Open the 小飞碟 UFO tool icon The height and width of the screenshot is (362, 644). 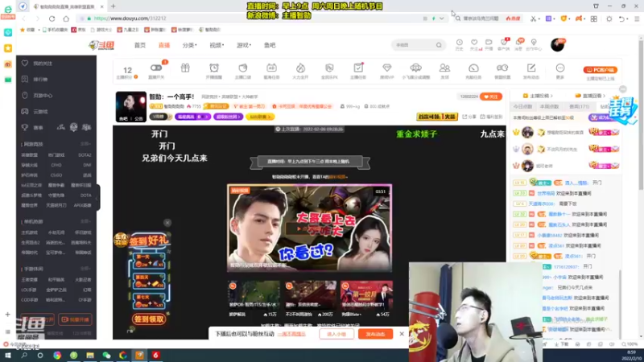point(415,71)
